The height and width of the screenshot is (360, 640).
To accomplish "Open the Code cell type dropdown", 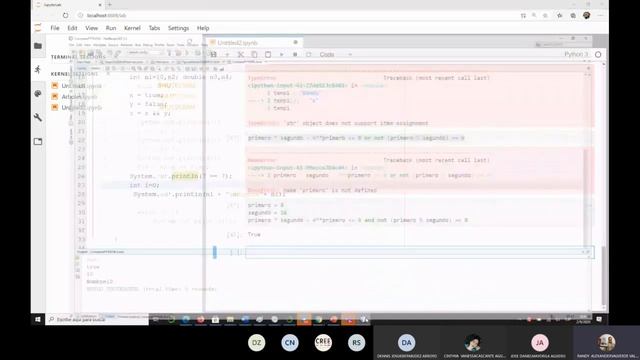I will coord(336,54).
